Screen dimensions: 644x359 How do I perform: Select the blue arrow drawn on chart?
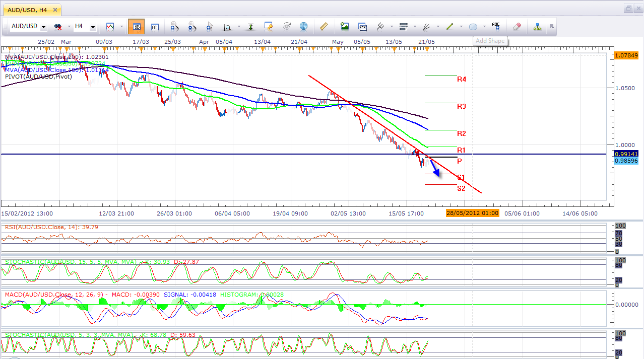point(435,168)
